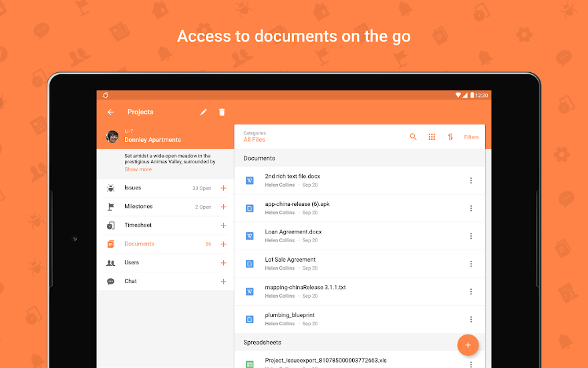The image size is (588, 368).
Task: Click the Chat bubble icon
Action: (111, 281)
